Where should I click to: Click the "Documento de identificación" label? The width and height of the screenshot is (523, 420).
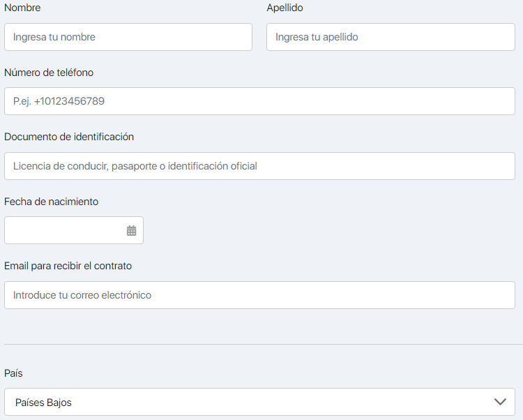[69, 137]
